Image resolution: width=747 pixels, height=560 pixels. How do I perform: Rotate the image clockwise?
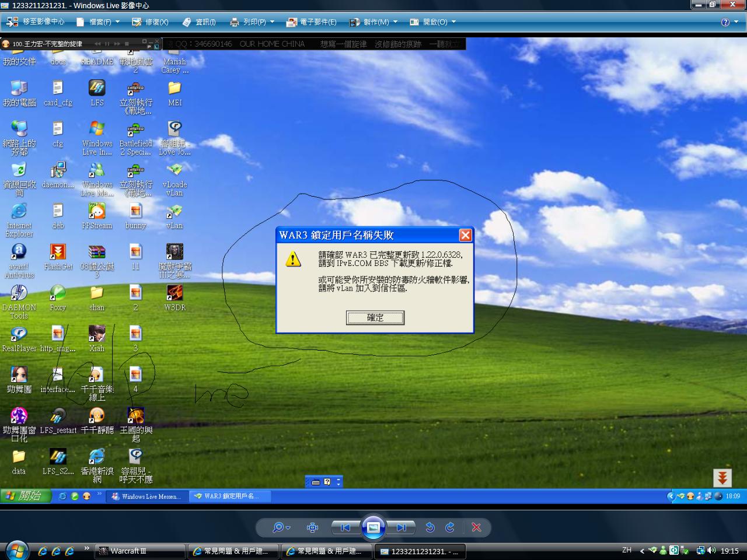coord(450,527)
